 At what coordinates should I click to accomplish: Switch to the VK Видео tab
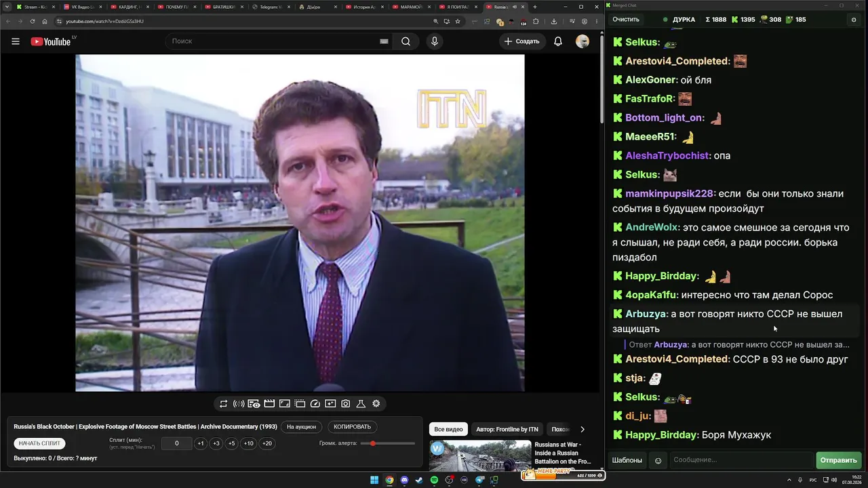click(82, 7)
